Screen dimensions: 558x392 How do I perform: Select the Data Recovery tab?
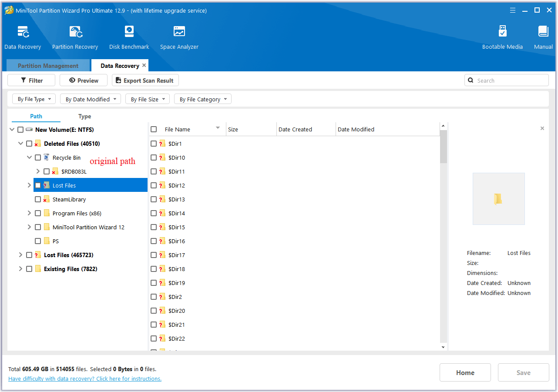(120, 66)
